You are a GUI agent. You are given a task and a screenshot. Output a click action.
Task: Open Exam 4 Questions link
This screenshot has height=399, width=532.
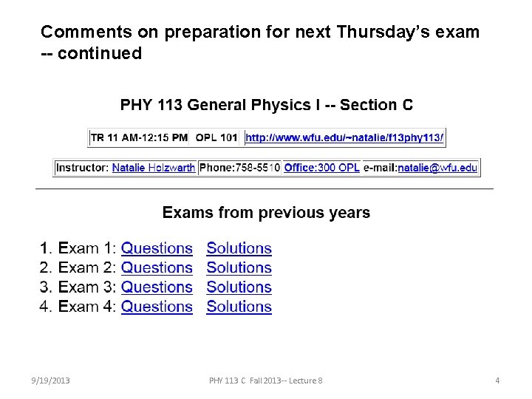[157, 307]
